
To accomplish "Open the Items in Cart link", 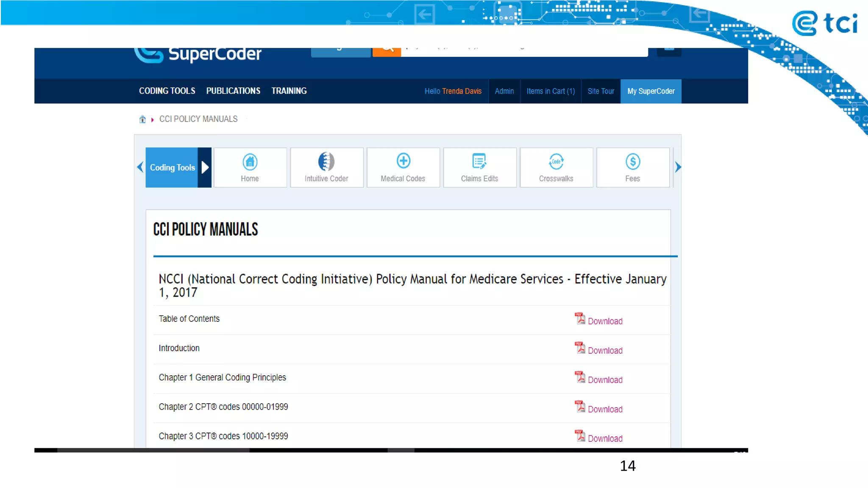I will coord(551,91).
